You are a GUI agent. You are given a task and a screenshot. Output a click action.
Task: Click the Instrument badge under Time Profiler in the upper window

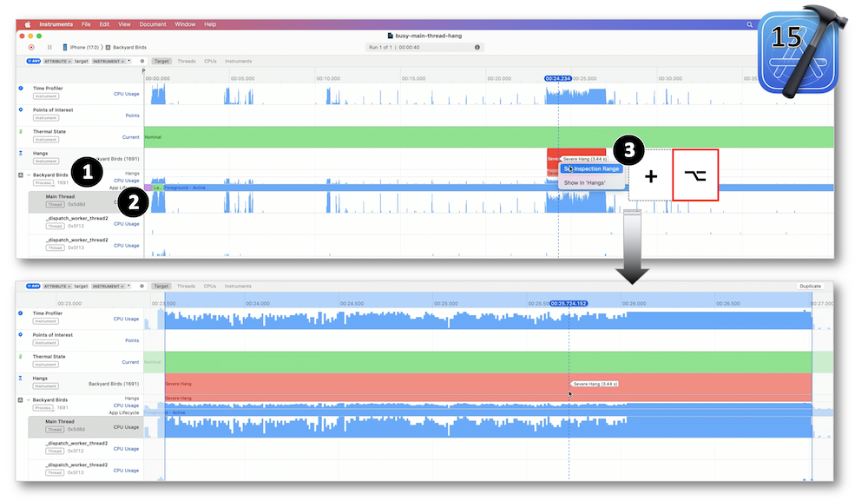[x=46, y=96]
